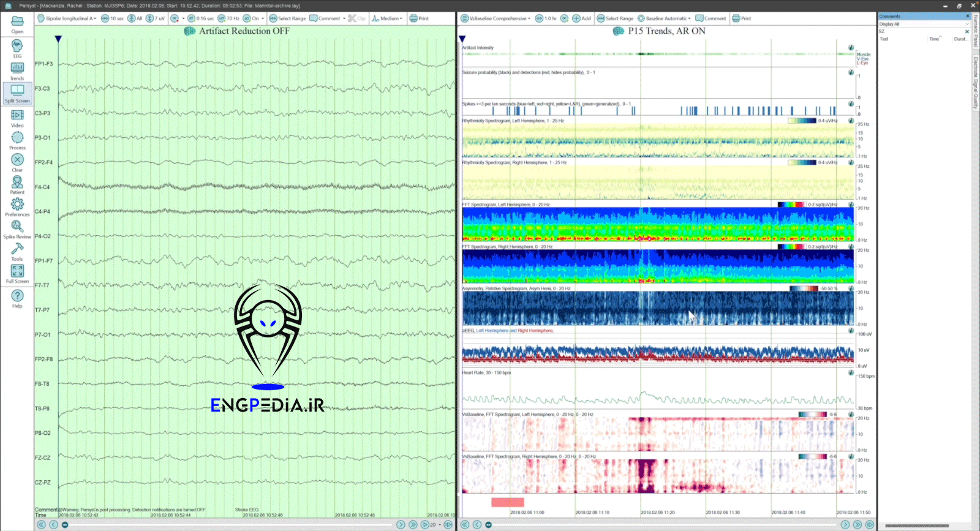Jump to the first EEG page

(x=41, y=525)
